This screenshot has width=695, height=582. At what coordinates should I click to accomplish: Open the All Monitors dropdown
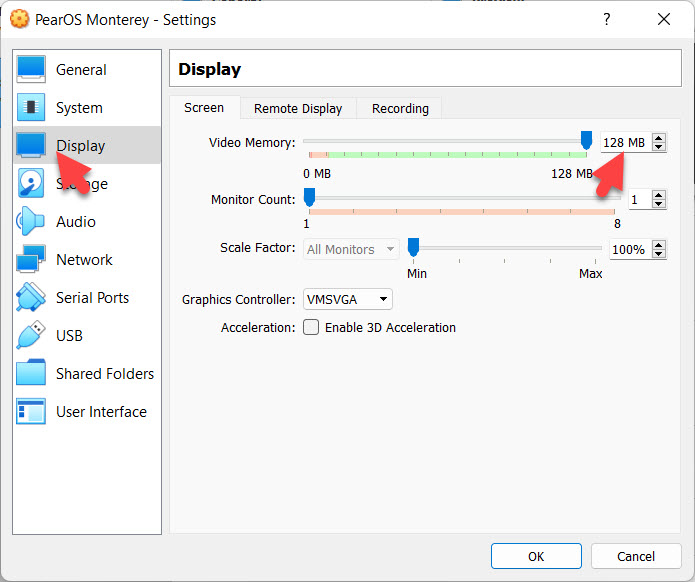coord(351,249)
